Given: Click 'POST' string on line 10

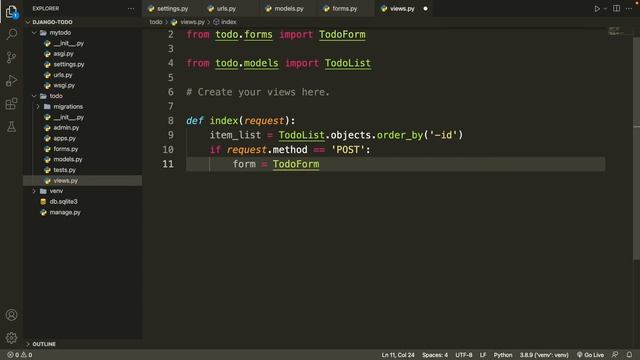Looking at the screenshot, I should (348, 150).
